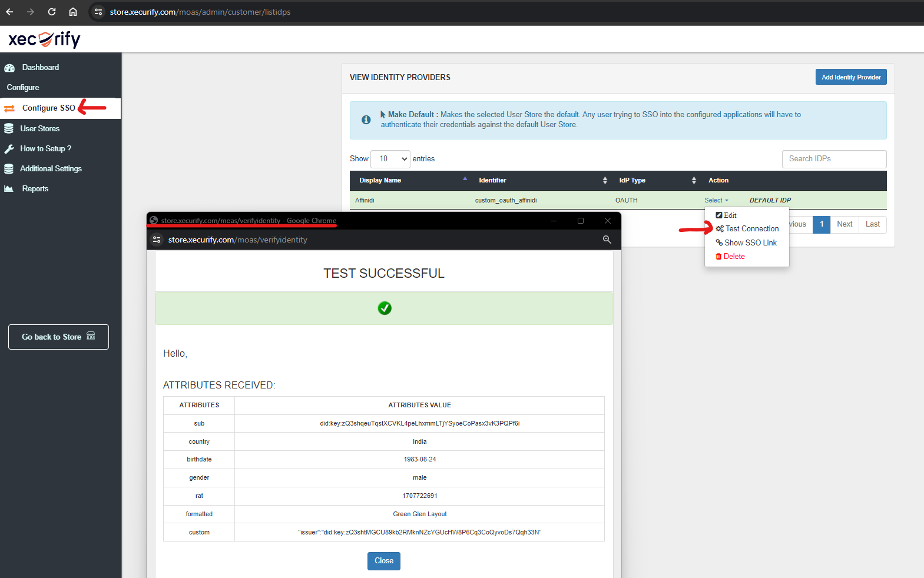Click the How to Setup wrench icon
924x578 pixels.
(9, 149)
